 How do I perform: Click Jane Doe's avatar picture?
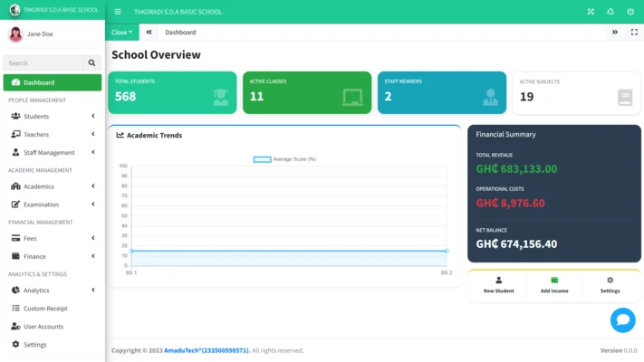coord(15,33)
